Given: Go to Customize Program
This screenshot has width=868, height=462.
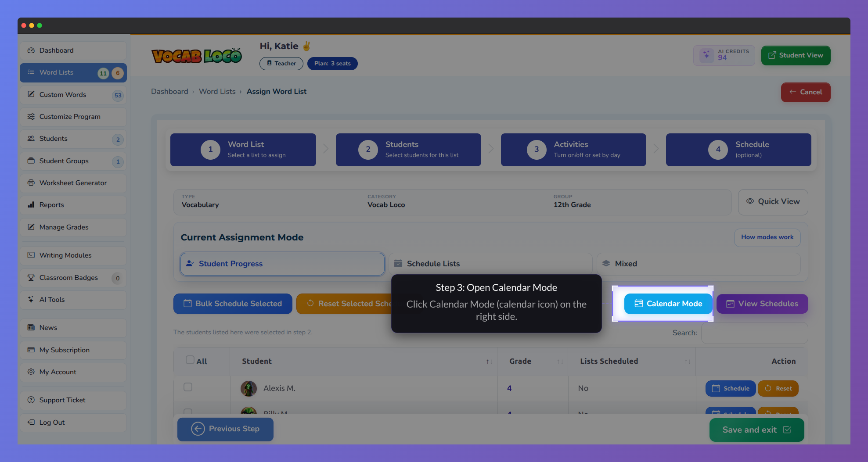Looking at the screenshot, I should pyautogui.click(x=73, y=117).
